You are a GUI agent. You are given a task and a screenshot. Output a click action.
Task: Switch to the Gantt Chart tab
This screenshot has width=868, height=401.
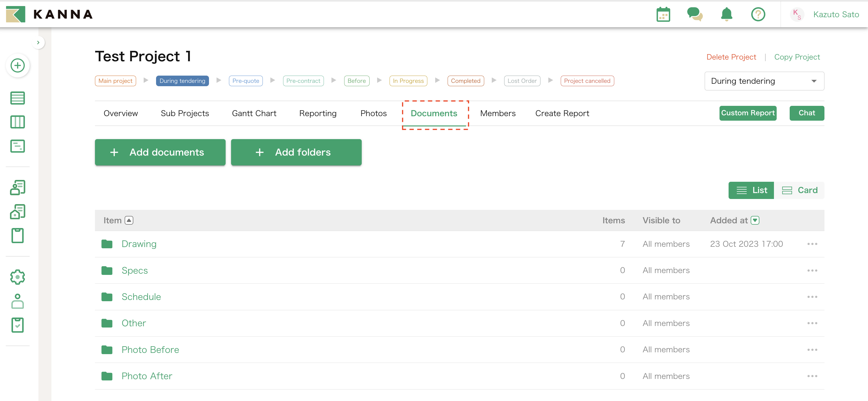(254, 114)
